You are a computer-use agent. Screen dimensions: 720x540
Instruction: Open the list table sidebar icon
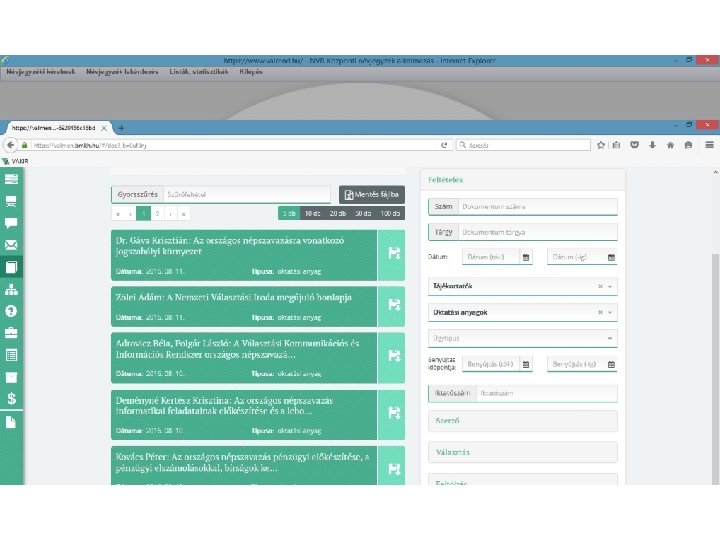(x=11, y=355)
